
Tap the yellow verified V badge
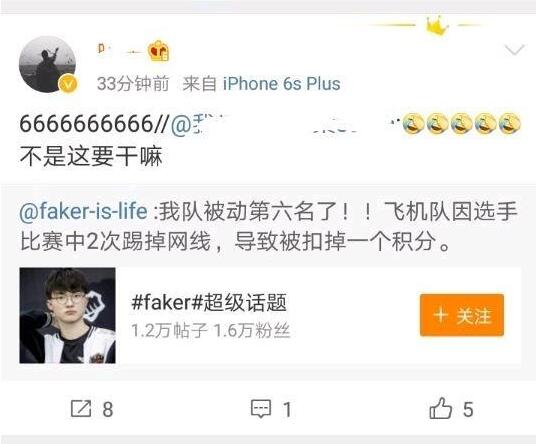click(x=68, y=83)
